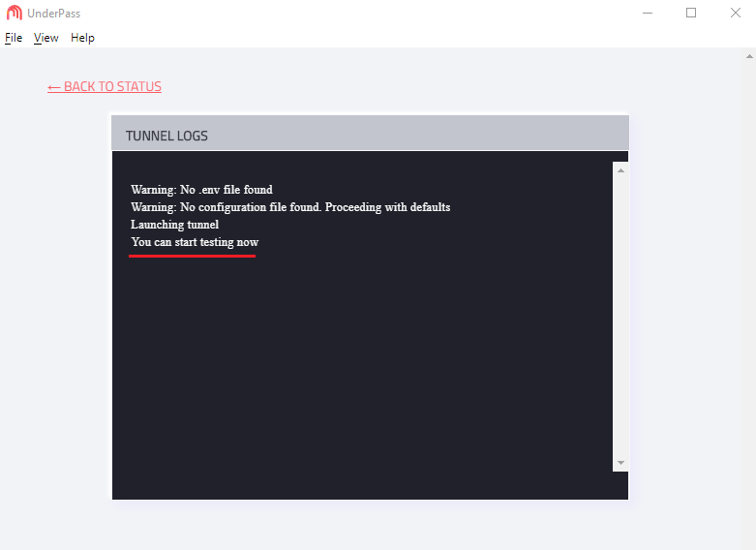Open the View menu

click(x=45, y=38)
